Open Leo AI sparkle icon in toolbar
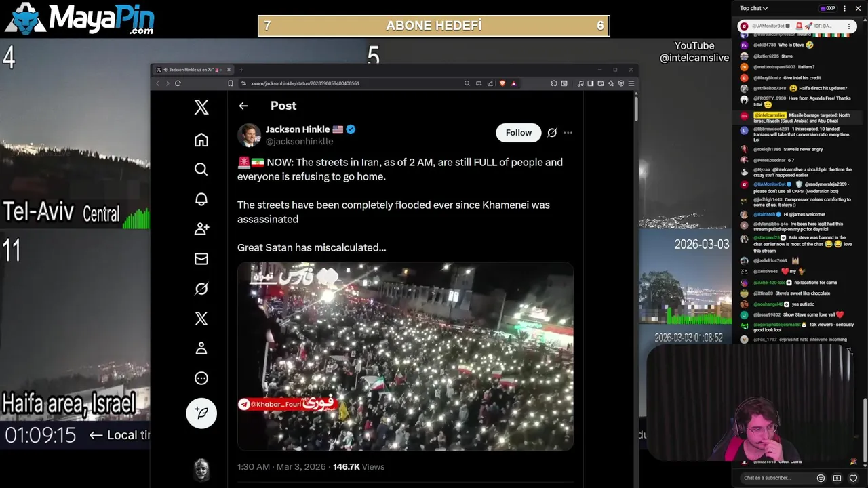868x488 pixels. coord(611,83)
